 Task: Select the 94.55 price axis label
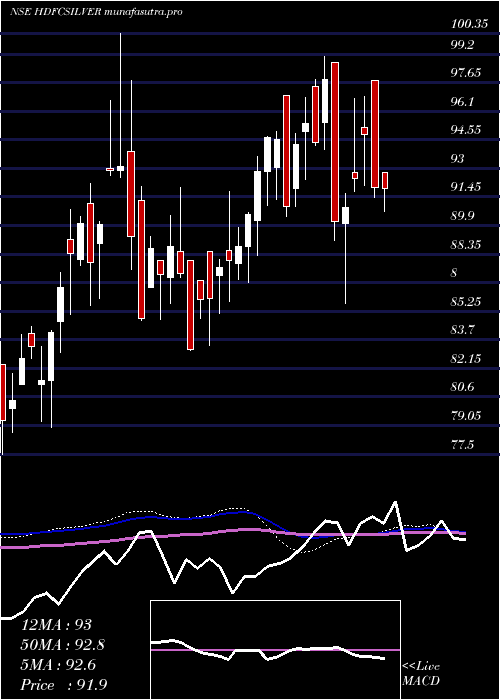click(x=466, y=130)
